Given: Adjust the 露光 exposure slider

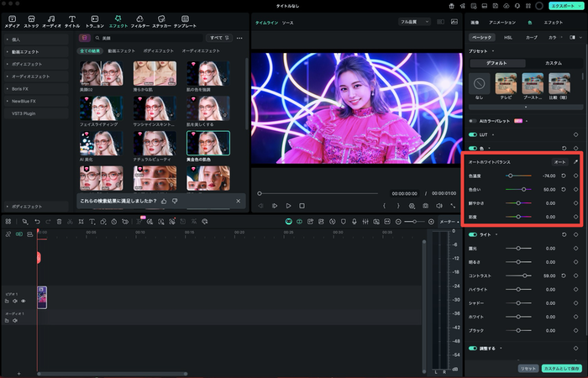Looking at the screenshot, I should 518,249.
